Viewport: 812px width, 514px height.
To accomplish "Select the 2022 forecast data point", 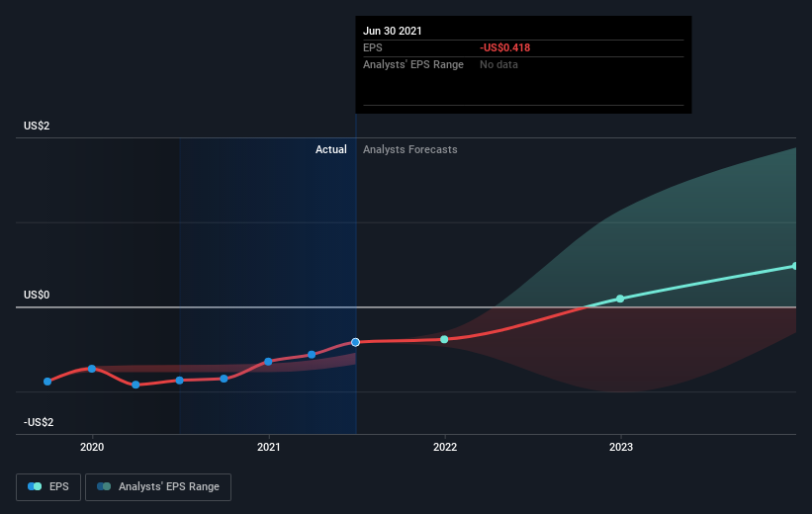I will click(444, 340).
